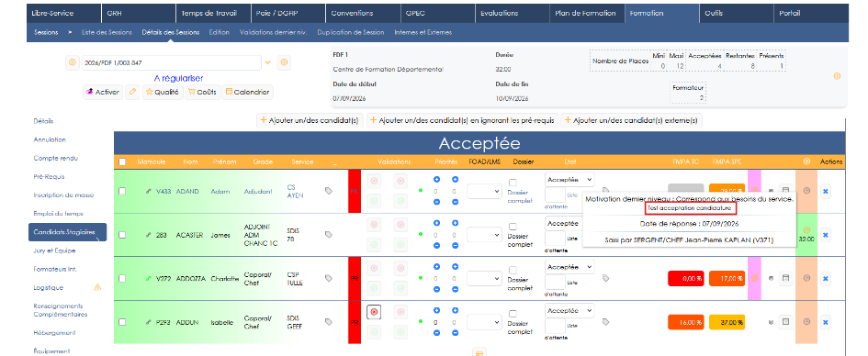Viewport: 868px width, 356px height.
Task: Open the Libre-Service menu
Action: (63, 13)
